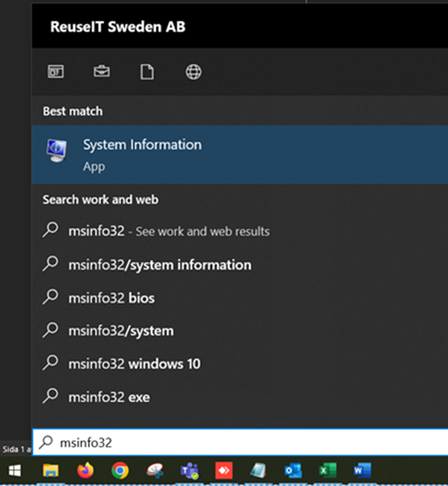This screenshot has width=448, height=486.
Task: Open the Windows Start menu
Action: click(15, 470)
